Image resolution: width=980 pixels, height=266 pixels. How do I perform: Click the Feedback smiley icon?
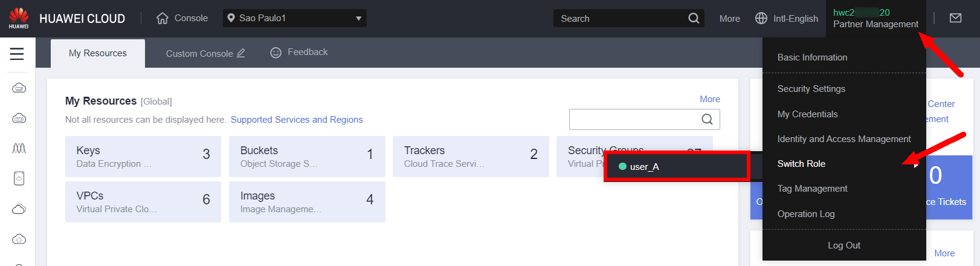click(x=276, y=53)
